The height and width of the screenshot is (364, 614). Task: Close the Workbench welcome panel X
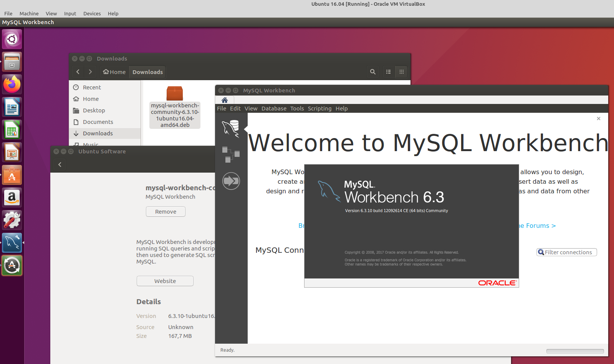pyautogui.click(x=599, y=119)
